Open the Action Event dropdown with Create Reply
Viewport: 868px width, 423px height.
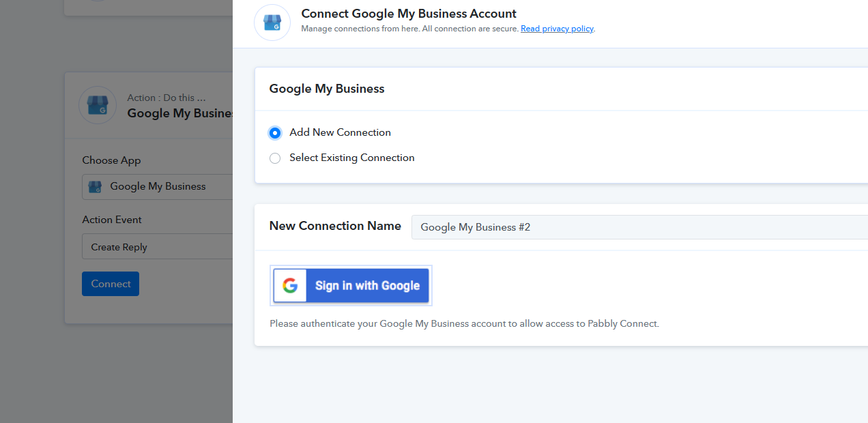tap(158, 246)
